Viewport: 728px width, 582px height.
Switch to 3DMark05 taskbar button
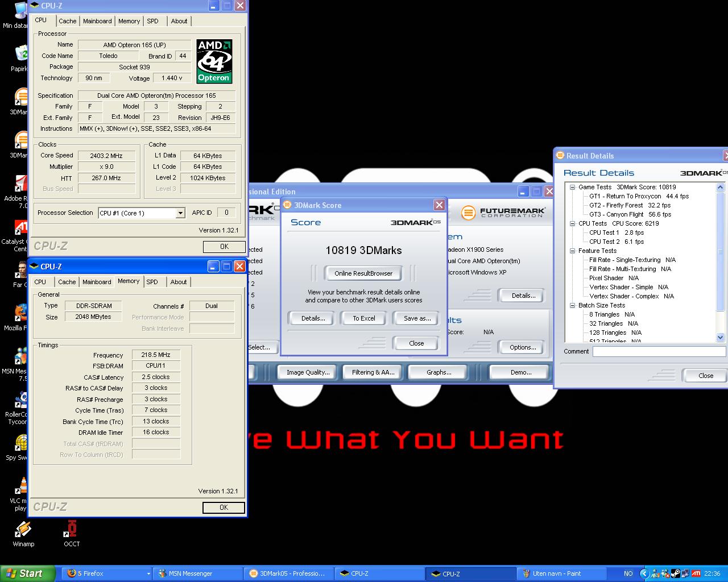(289, 573)
